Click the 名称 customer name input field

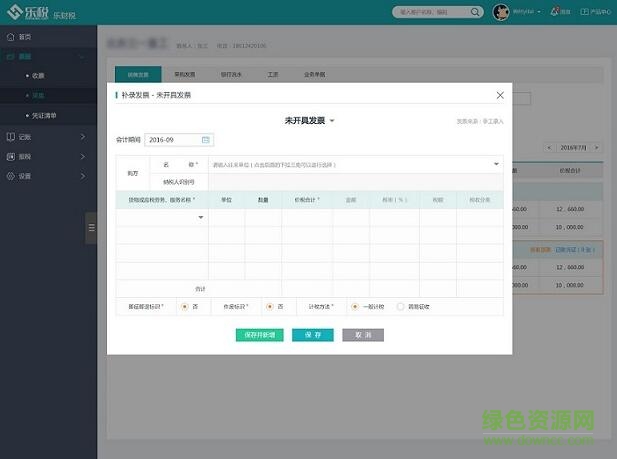pos(356,165)
